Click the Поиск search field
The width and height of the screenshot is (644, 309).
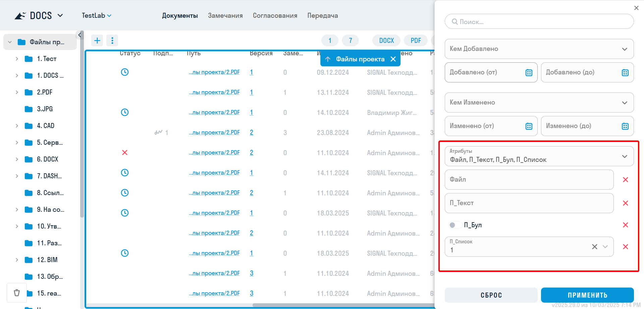pos(539,22)
